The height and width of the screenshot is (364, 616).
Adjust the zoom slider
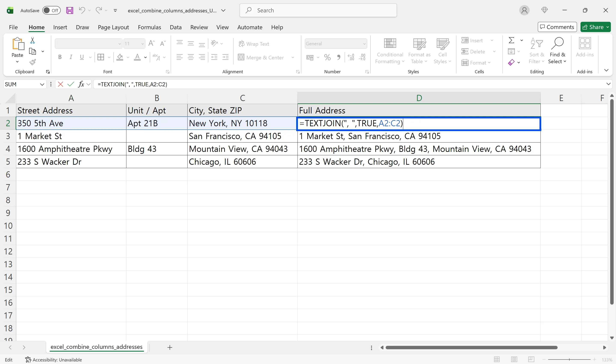[569, 359]
